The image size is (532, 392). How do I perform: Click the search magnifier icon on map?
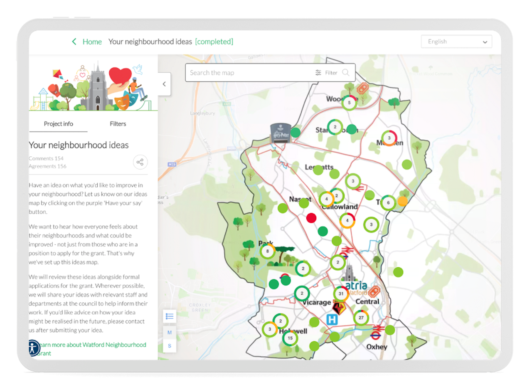[x=345, y=73]
